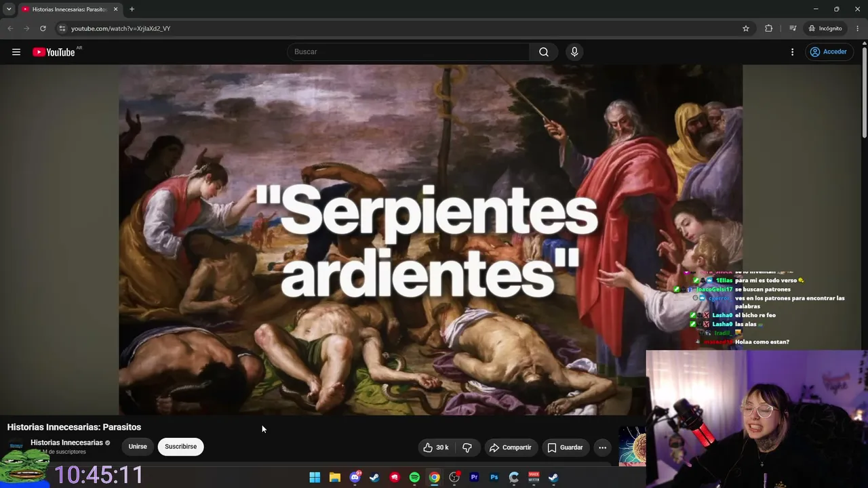Open the Historias Innecesarias channel link
Viewport: 868px width, 488px height.
(x=66, y=443)
